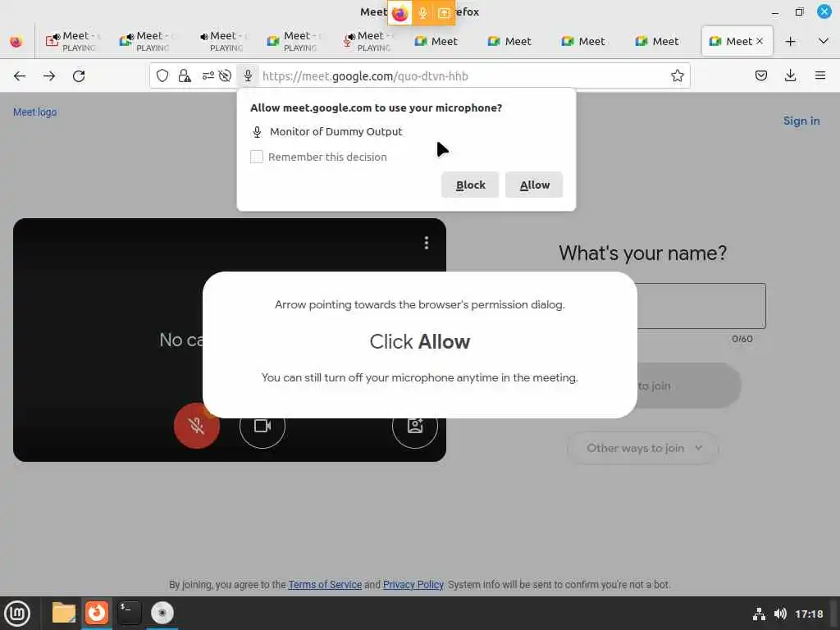Viewport: 840px width, 630px height.
Task: Toggle the camera button in the preview
Action: (x=262, y=426)
